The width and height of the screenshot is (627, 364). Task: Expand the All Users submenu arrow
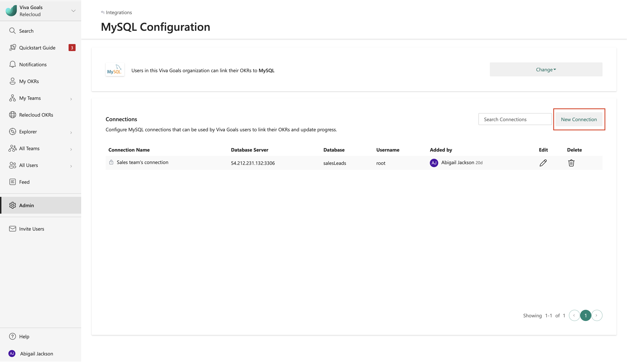click(71, 166)
